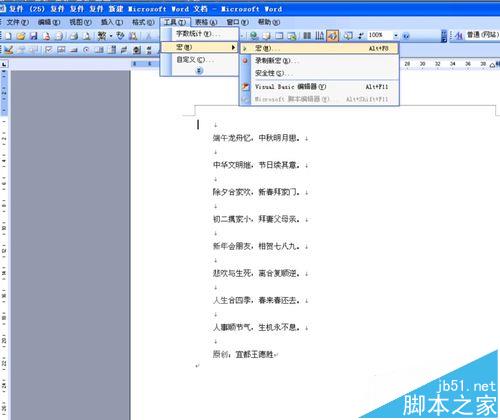Click the tab-stop selector at ruler corner

coord(4,64)
